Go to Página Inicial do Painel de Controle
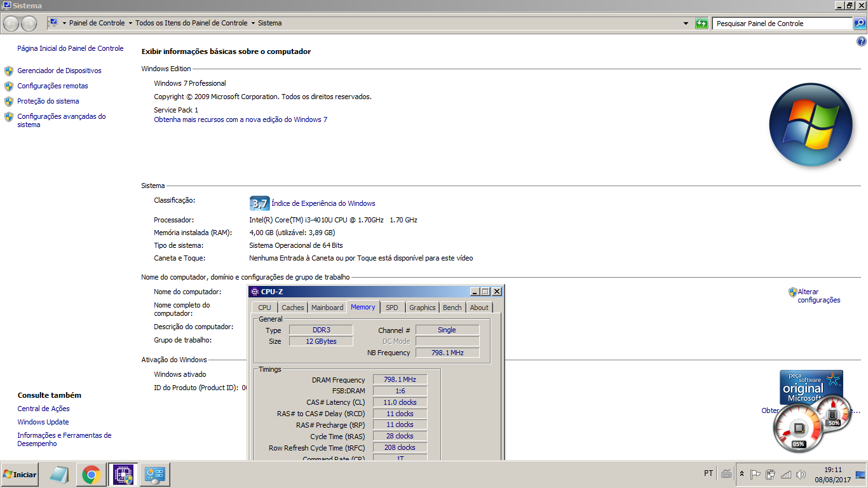Viewport: 868px width, 488px height. (71, 48)
